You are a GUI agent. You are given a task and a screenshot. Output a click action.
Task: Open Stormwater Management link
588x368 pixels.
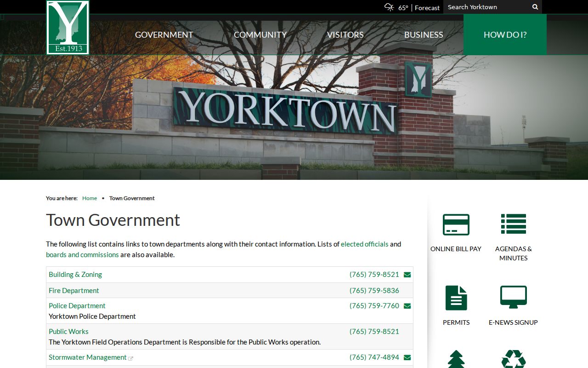pyautogui.click(x=88, y=357)
